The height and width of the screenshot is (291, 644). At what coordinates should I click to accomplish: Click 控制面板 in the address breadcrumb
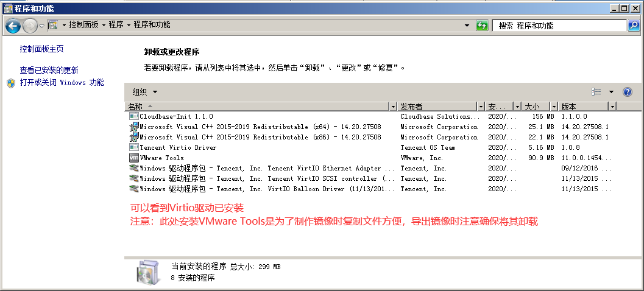(84, 24)
